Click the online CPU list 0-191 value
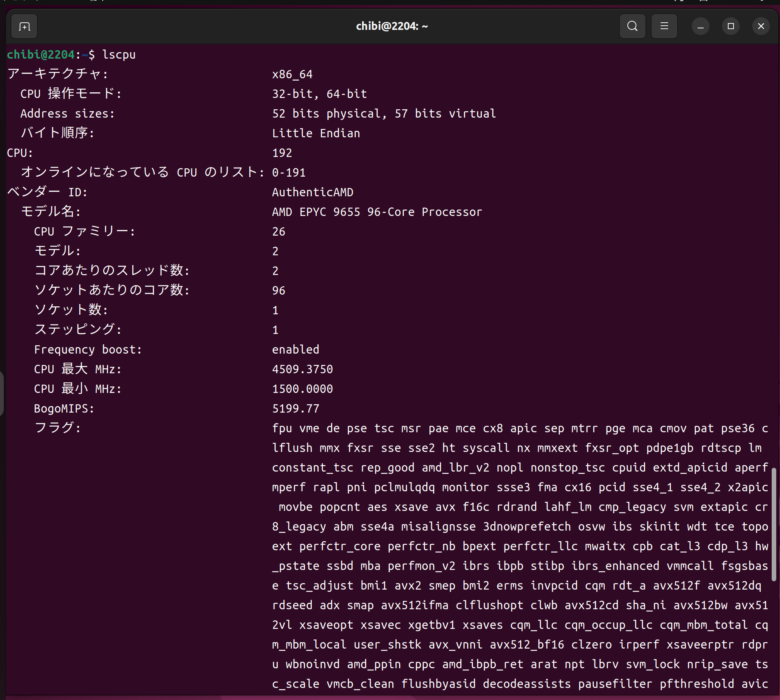780x700 pixels. (288, 173)
